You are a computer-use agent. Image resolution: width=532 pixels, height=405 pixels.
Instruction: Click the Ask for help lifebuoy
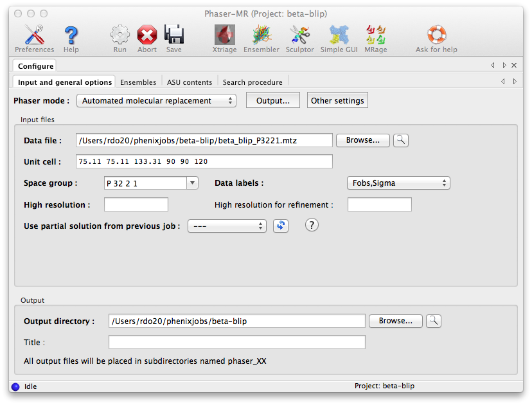tap(436, 35)
